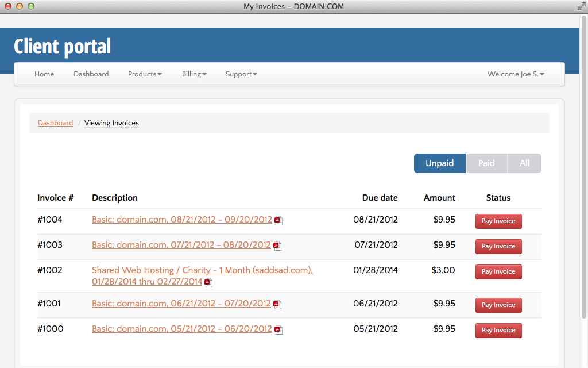Open Welcome Joe S. account menu

point(516,74)
